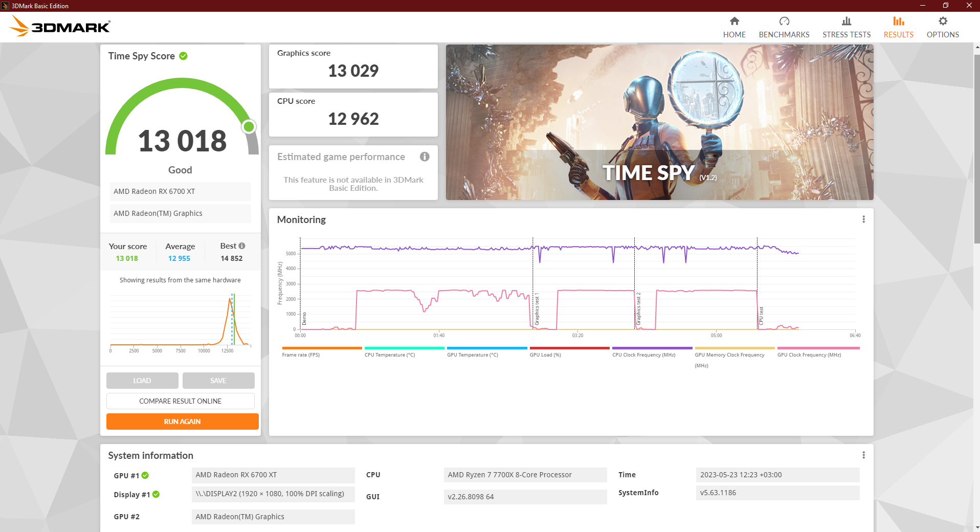Click the RUN AGAIN button
980x532 pixels.
click(183, 422)
